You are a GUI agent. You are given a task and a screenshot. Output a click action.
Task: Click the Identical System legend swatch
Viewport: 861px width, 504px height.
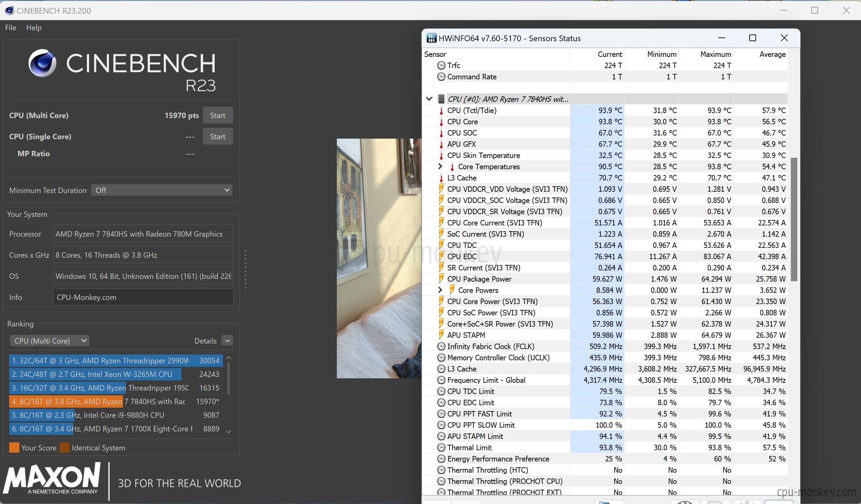point(65,447)
